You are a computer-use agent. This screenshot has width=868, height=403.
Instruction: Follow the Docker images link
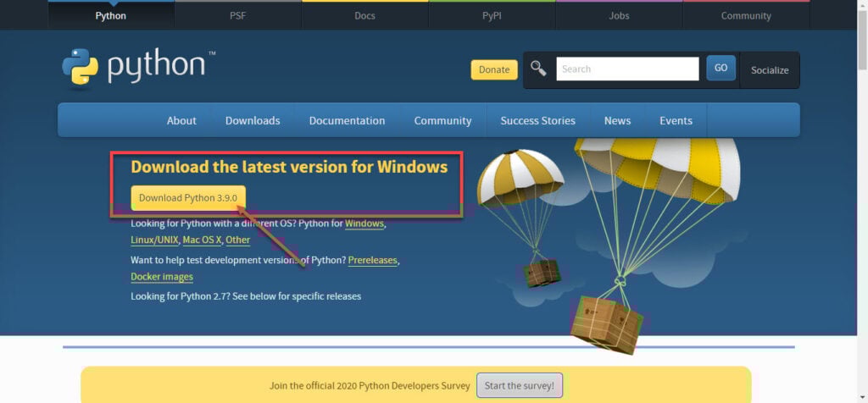click(162, 276)
